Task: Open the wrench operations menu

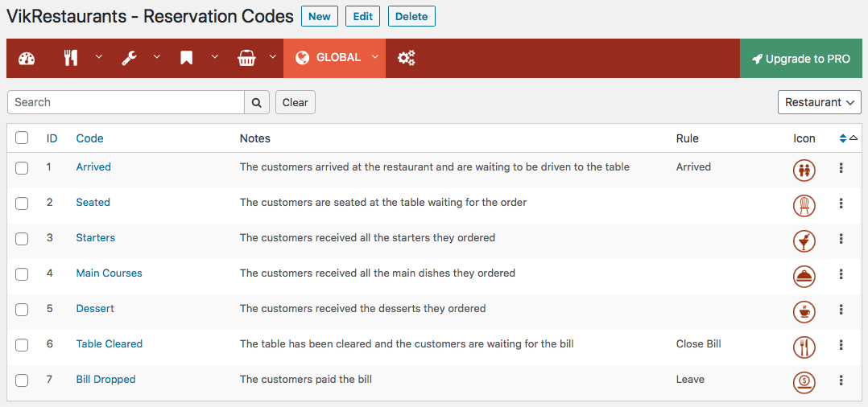Action: coord(130,58)
